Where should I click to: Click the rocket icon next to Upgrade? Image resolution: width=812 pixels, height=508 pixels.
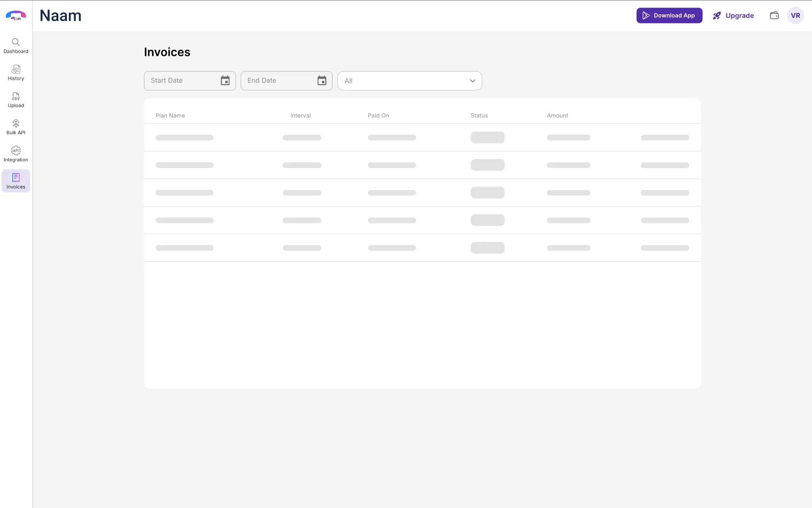[x=717, y=15]
